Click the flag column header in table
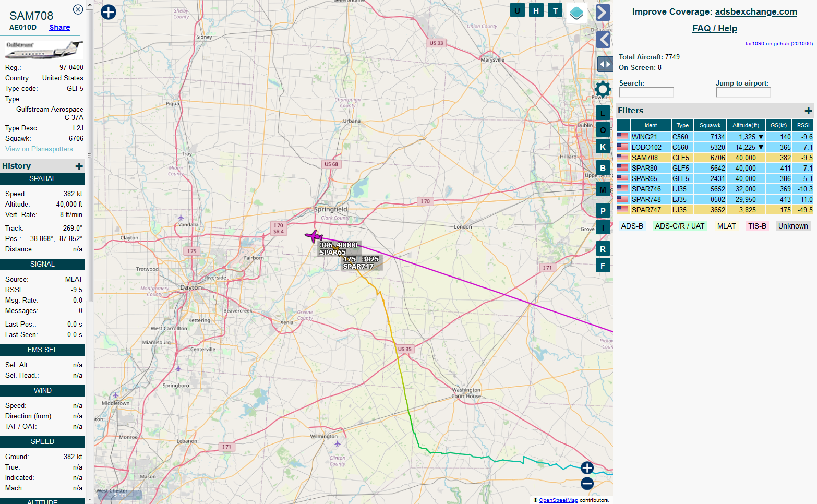Screen dimensions: 817x504 pos(623,125)
